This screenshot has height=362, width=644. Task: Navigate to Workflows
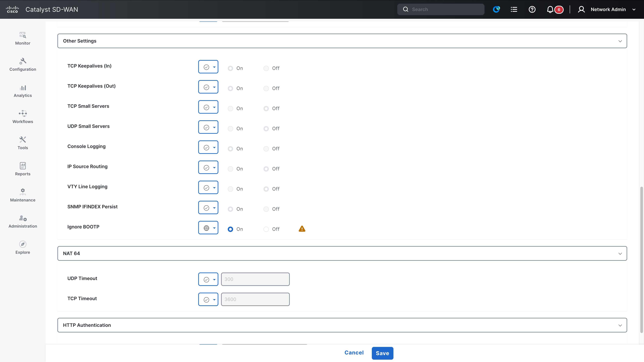point(22,117)
